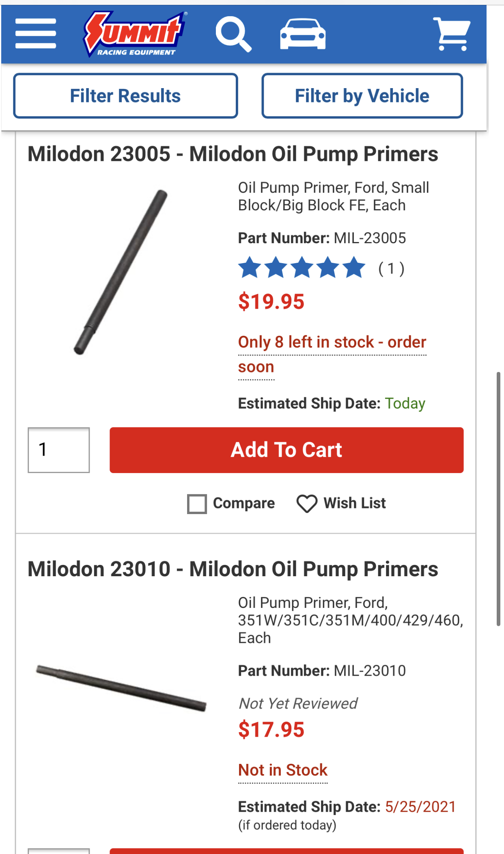
Task: Expand the 'Not in Stock' info
Action: (x=283, y=770)
